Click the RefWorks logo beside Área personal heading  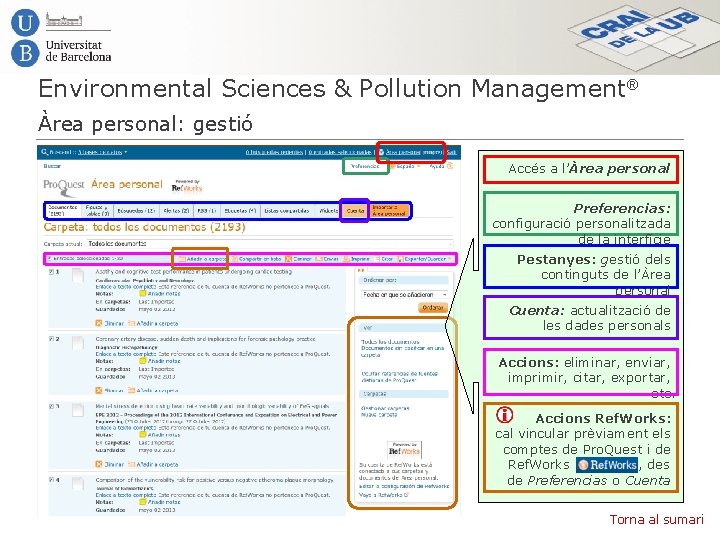(x=187, y=186)
